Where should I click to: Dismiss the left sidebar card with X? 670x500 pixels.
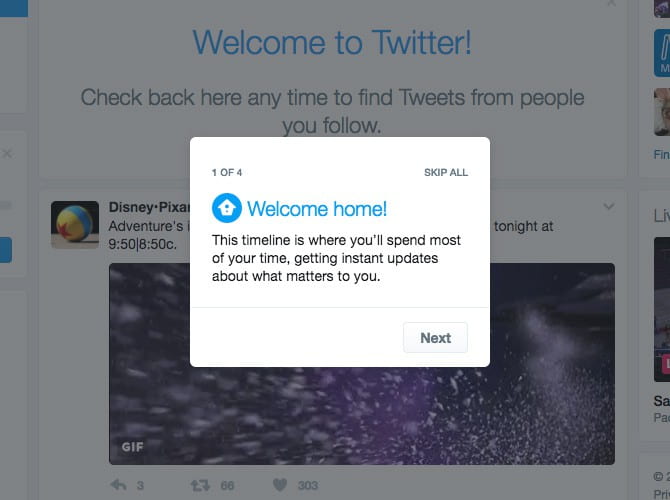pyautogui.click(x=7, y=153)
